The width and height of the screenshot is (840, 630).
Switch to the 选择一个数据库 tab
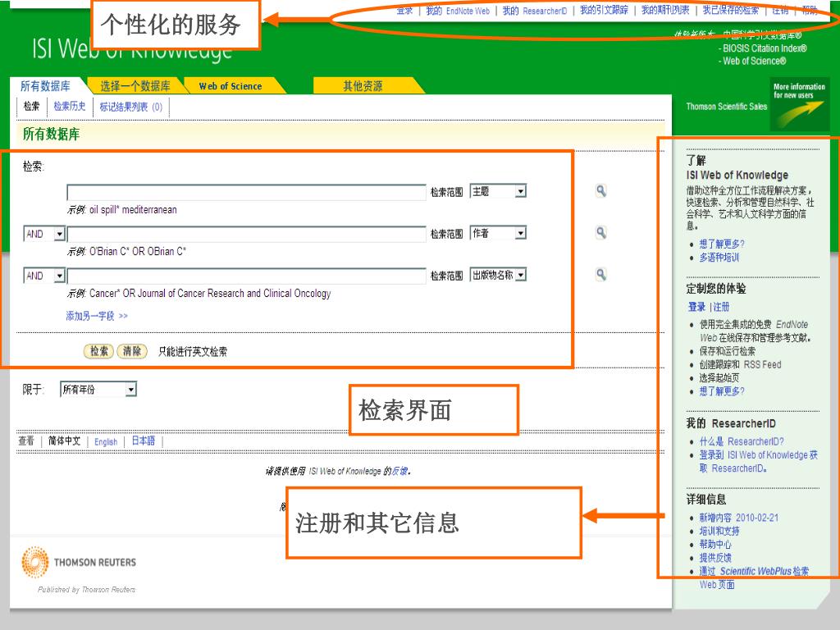click(135, 86)
